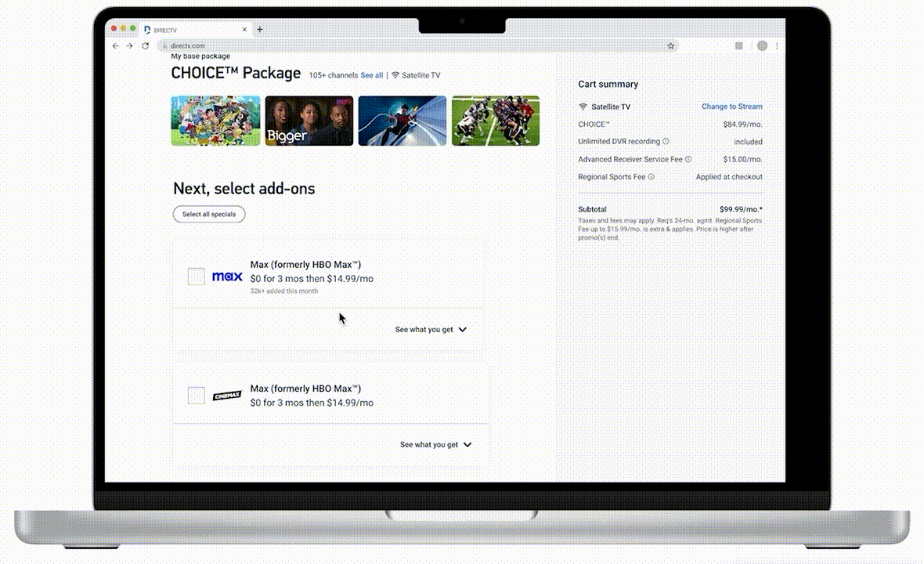
Task: Click the 105+ channels text
Action: [x=334, y=75]
